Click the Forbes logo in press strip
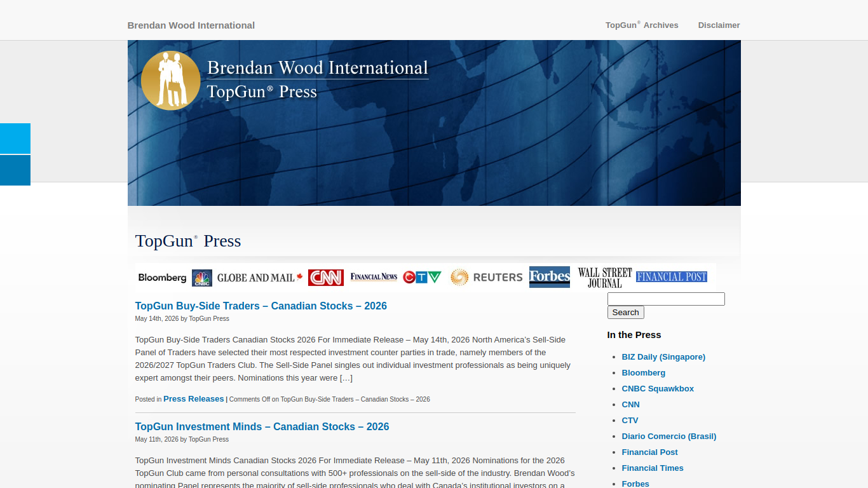The width and height of the screenshot is (868, 488). [550, 277]
